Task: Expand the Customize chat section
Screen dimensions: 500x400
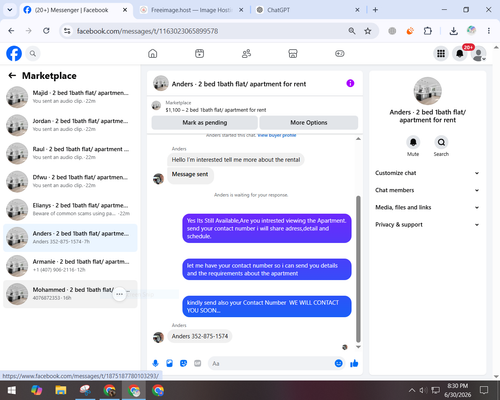Action: coord(427,173)
